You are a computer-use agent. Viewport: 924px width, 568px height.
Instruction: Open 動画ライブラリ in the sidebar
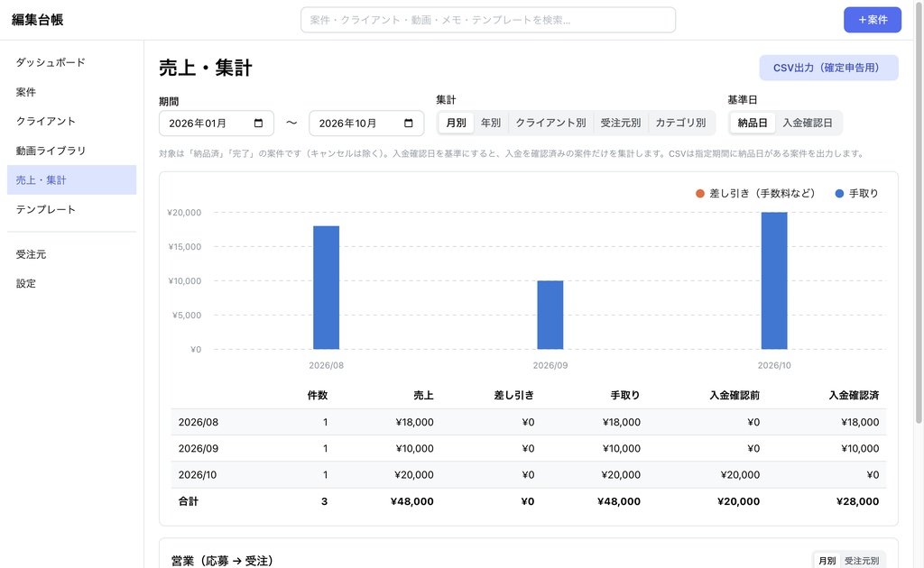72,151
